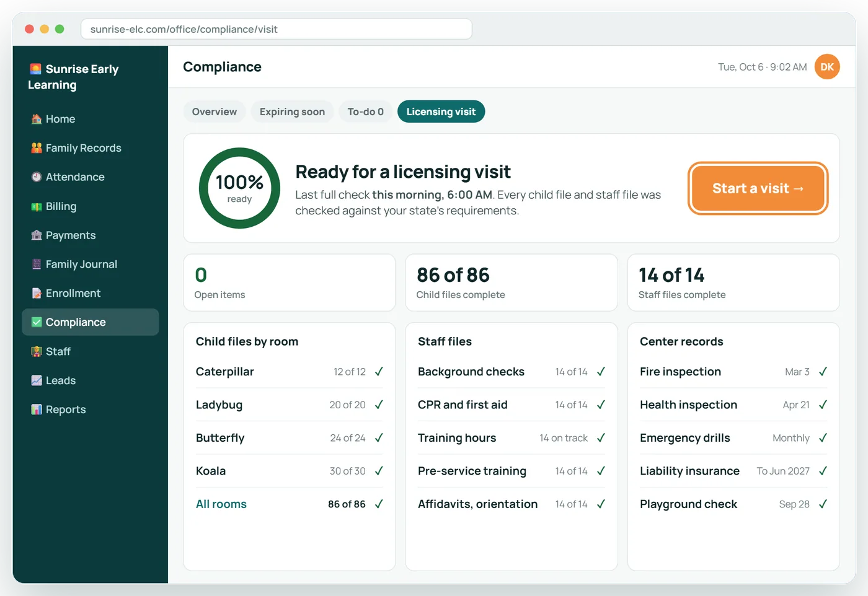Viewport: 868px width, 596px height.
Task: Open the Expiring soon tab
Action: [x=292, y=112]
